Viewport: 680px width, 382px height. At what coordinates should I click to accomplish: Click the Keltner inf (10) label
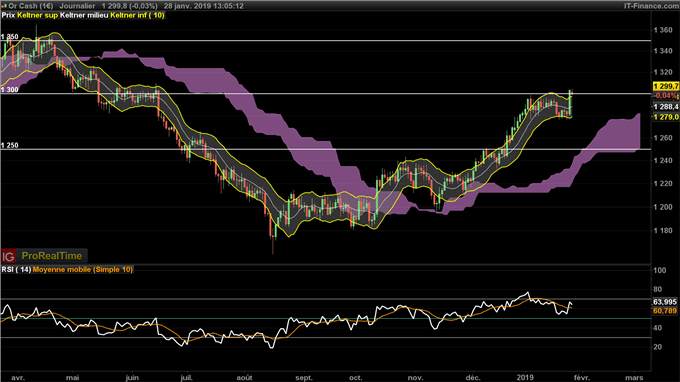point(137,15)
